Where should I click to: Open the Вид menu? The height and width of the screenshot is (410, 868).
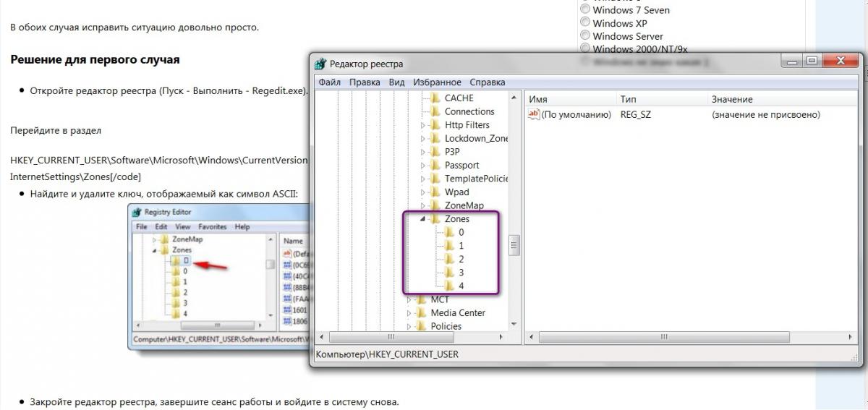396,82
